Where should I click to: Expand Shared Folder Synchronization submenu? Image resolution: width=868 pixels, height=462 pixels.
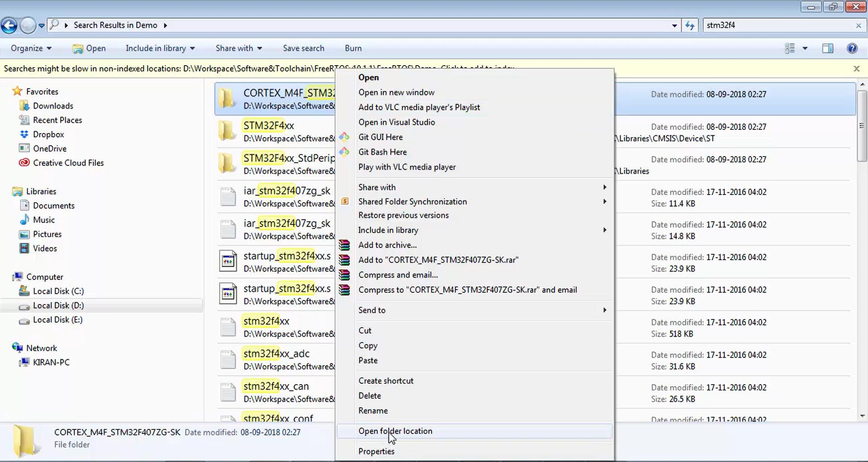click(x=475, y=201)
